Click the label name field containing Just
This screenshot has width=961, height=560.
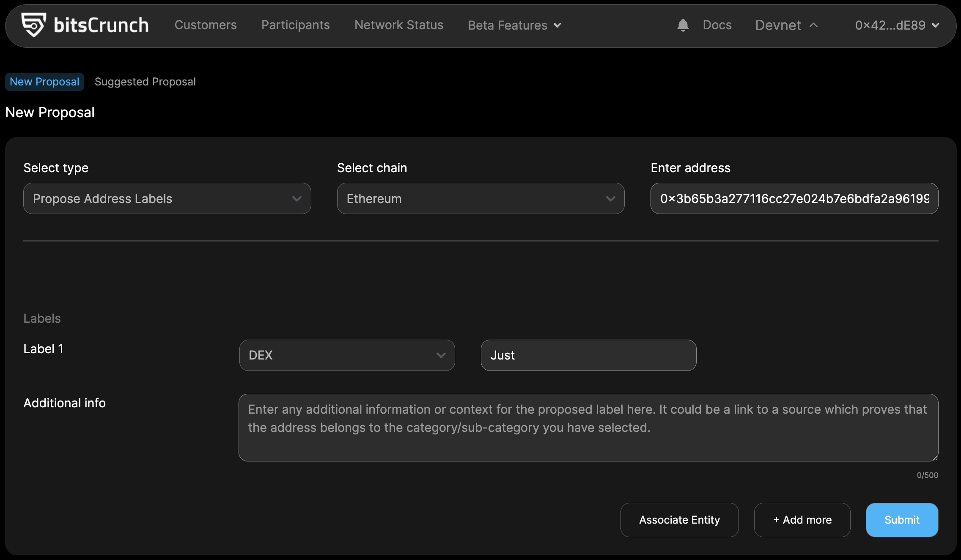588,355
